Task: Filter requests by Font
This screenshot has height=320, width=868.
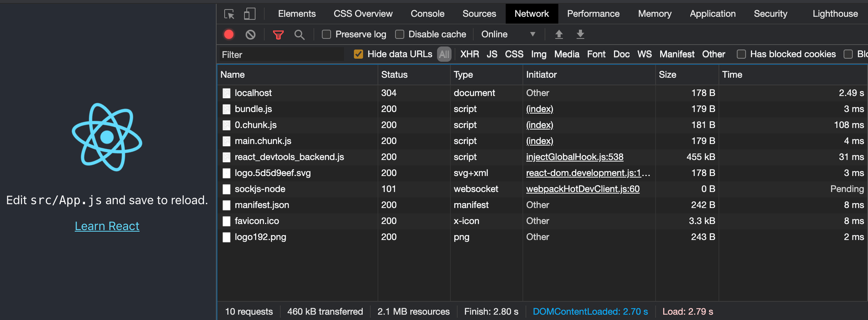Action: pyautogui.click(x=596, y=54)
